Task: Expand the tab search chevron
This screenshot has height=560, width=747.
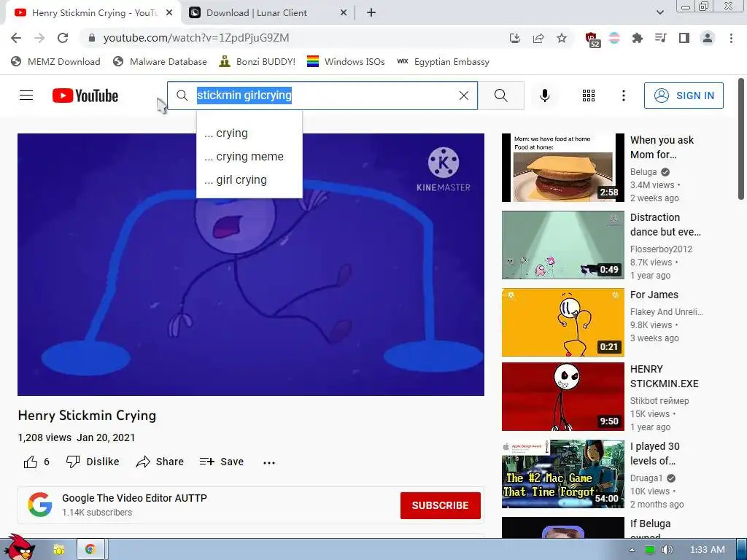Action: (x=659, y=13)
